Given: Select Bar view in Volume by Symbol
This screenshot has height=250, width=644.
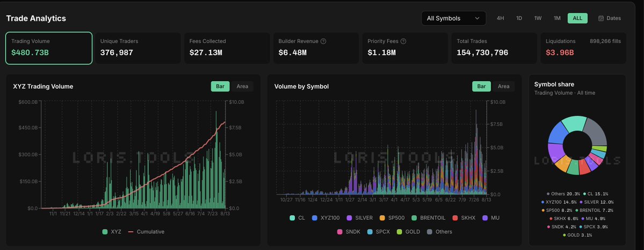Looking at the screenshot, I should tap(482, 87).
